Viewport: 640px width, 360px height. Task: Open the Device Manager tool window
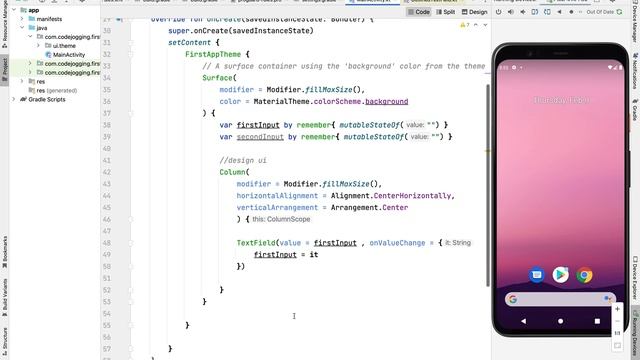pyautogui.click(x=635, y=22)
